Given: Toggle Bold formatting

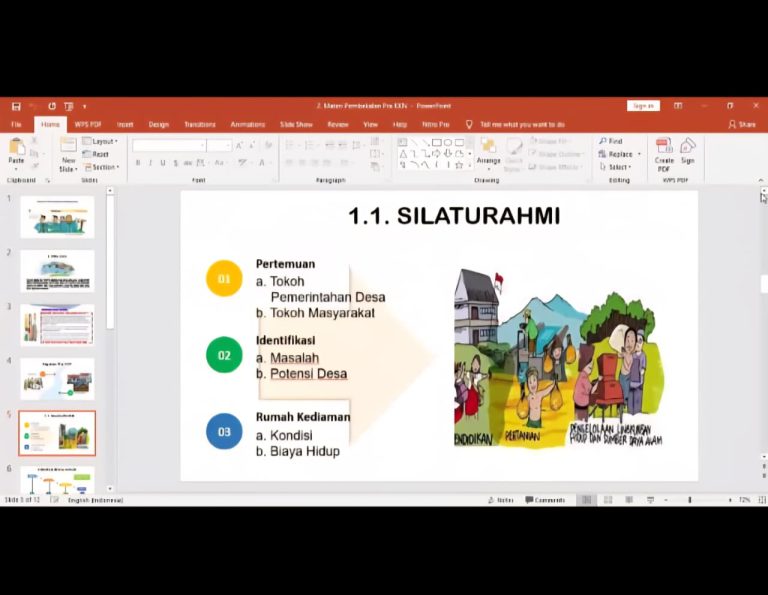Looking at the screenshot, I should (137, 163).
